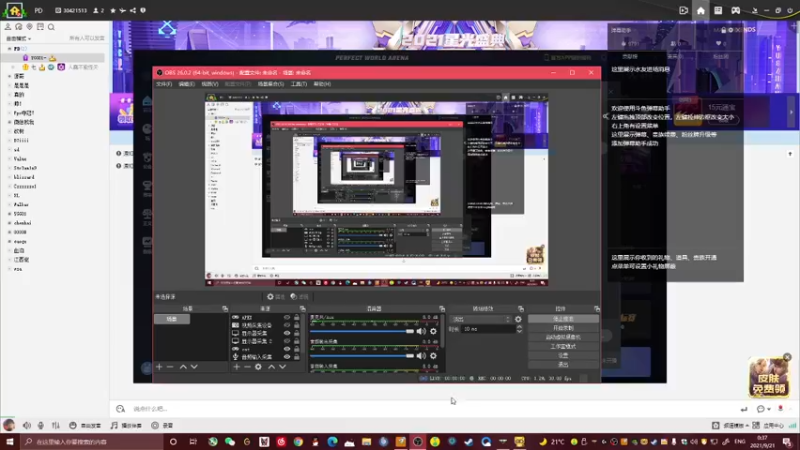
Task: Move the source up with the sources up arrow
Action: tap(271, 367)
